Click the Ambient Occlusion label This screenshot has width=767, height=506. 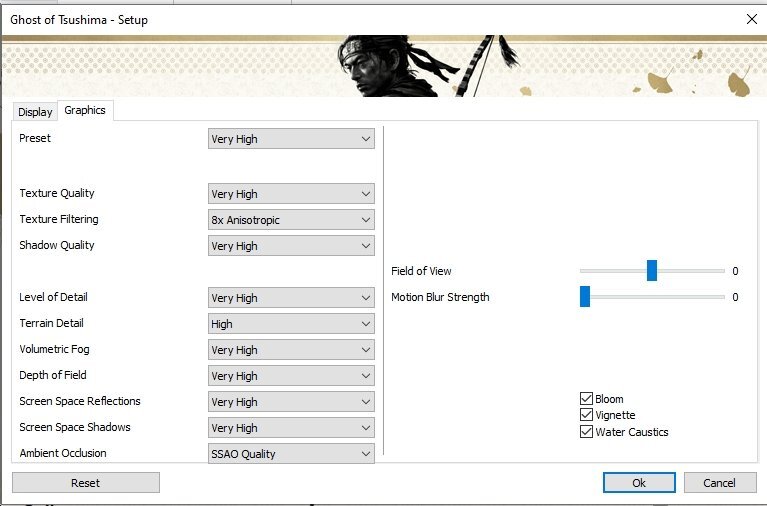tap(63, 453)
